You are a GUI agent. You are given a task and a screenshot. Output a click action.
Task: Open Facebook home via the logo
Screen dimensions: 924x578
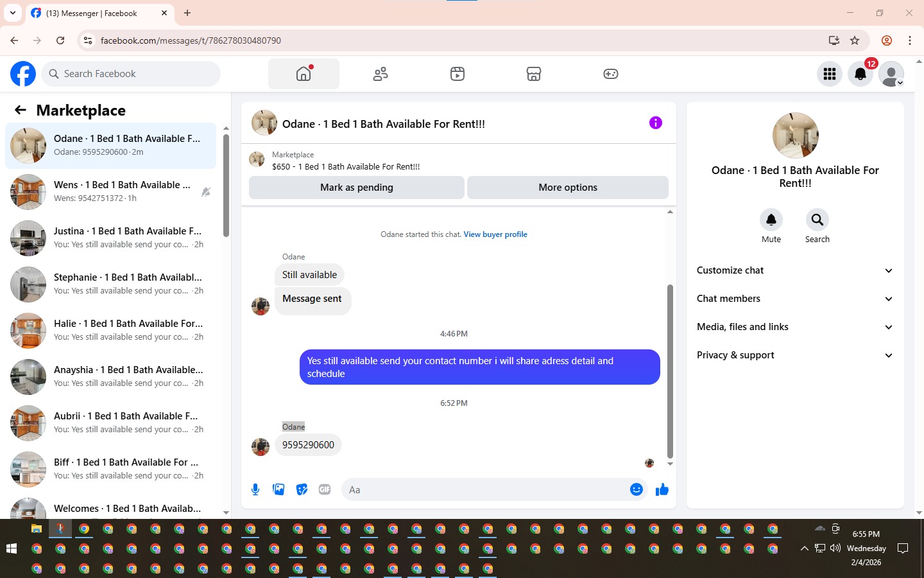coord(23,74)
